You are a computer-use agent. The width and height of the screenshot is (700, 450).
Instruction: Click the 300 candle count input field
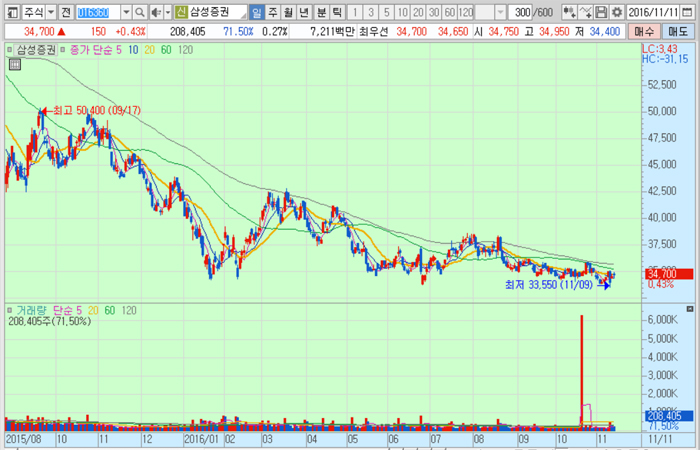click(520, 12)
